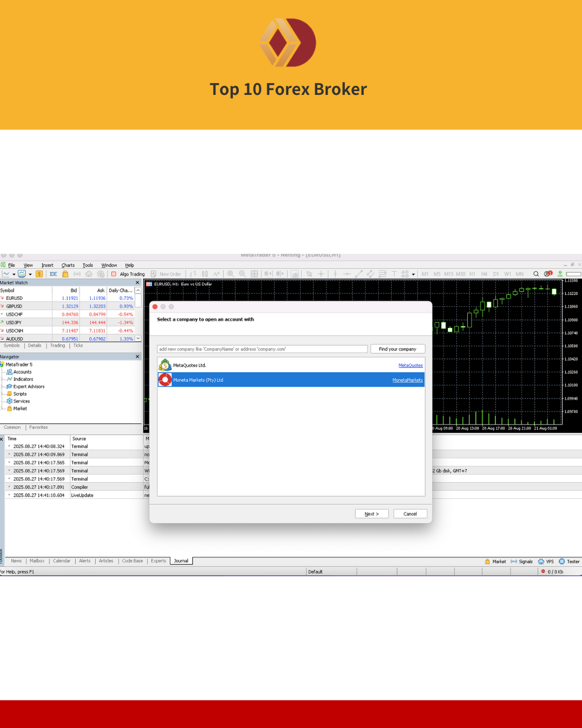Switch to Market Watch Ticks tab
Screen dimensions: 582x728
click(x=78, y=346)
